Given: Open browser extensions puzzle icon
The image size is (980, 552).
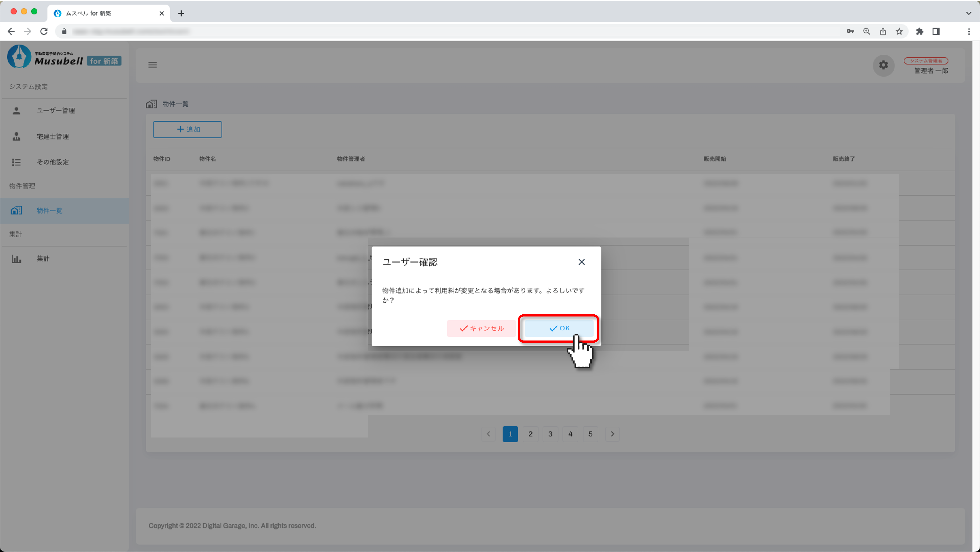Looking at the screenshot, I should coord(919,31).
